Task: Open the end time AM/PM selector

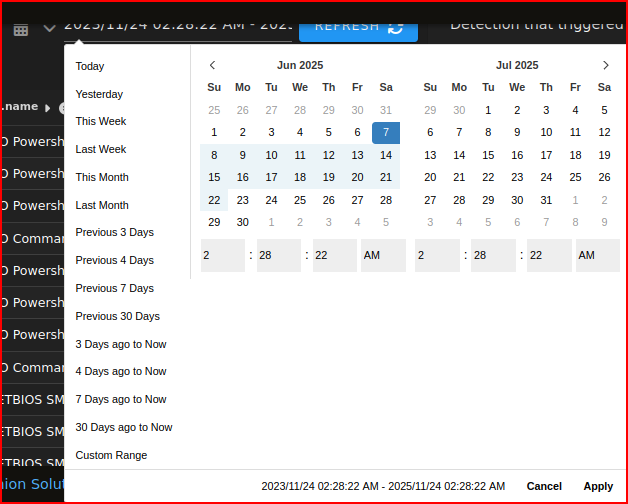Action: (x=598, y=256)
